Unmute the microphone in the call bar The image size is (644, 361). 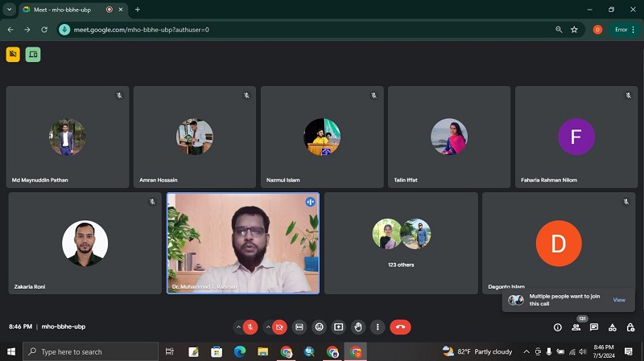tap(250, 327)
